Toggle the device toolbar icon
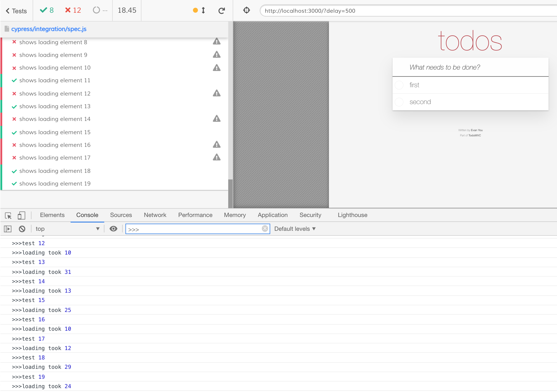Screen dimensions: 557x392 21,215
